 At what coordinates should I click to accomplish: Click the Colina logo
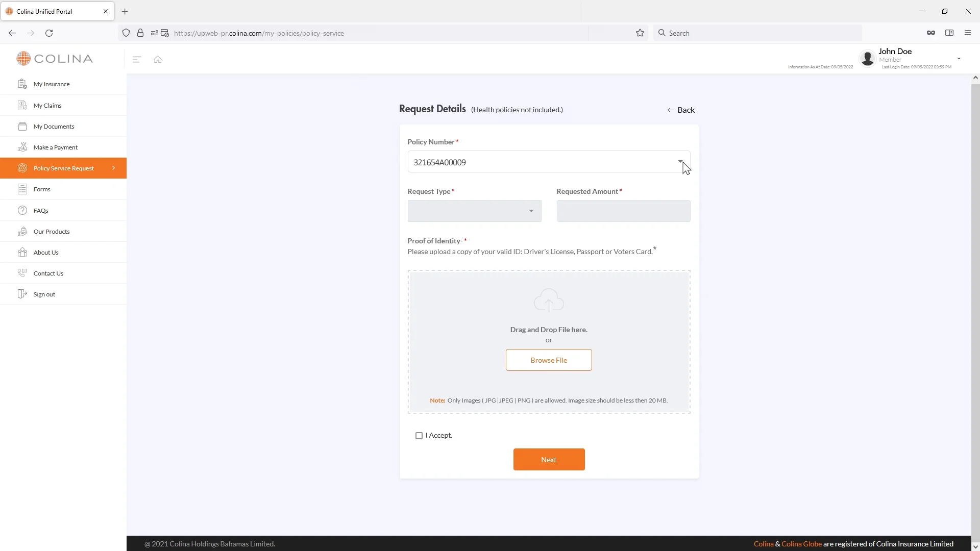tap(55, 59)
